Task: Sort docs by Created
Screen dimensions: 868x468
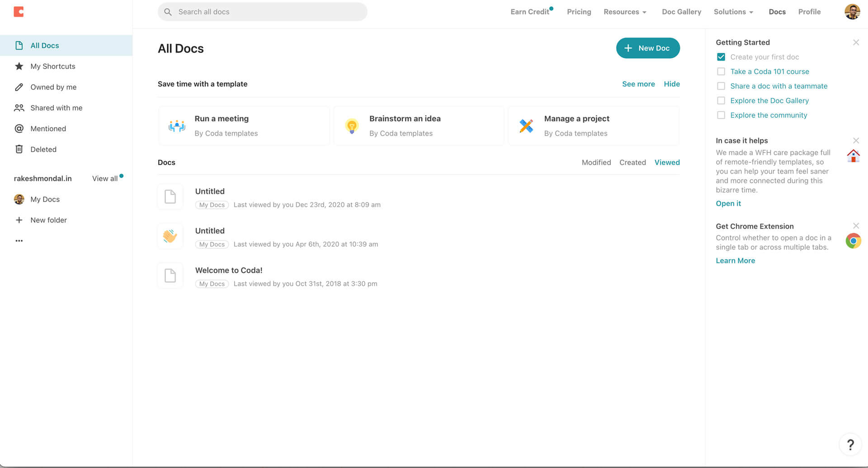Action: [632, 162]
